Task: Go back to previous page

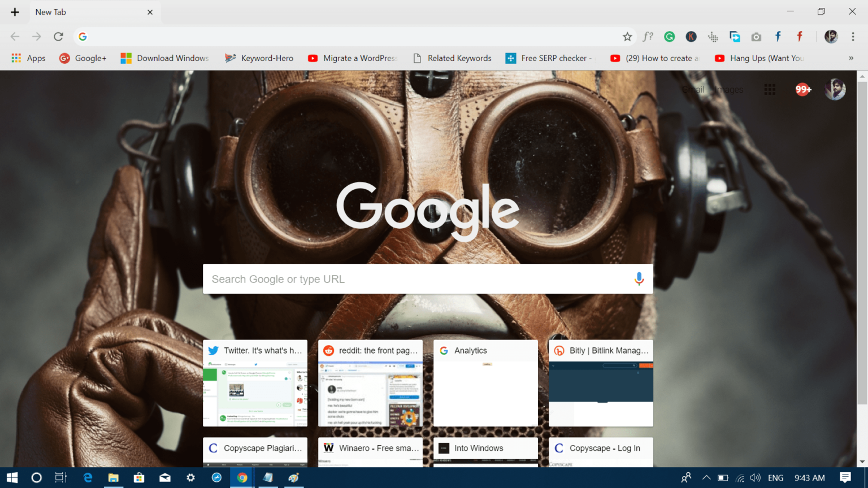Action: click(15, 37)
